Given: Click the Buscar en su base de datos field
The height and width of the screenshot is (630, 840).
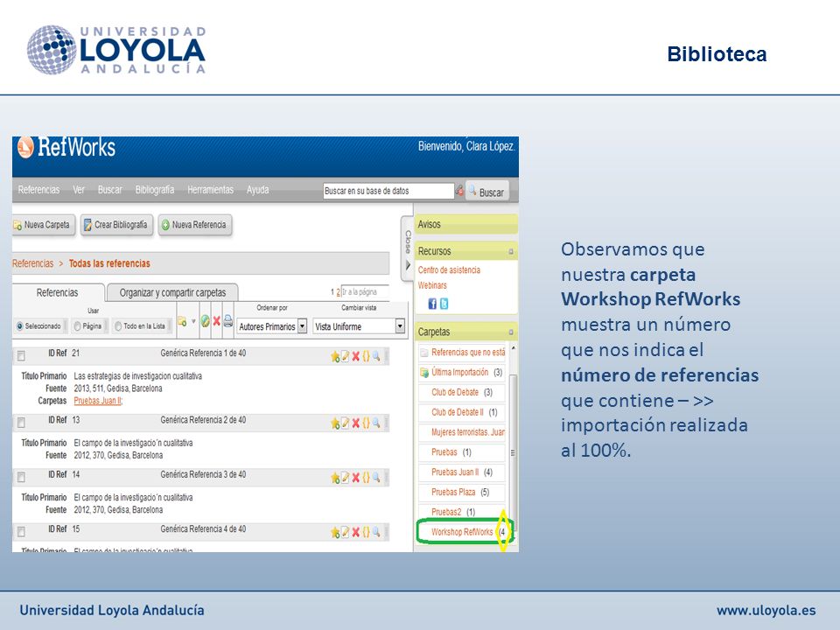Looking at the screenshot, I should coord(388,191).
